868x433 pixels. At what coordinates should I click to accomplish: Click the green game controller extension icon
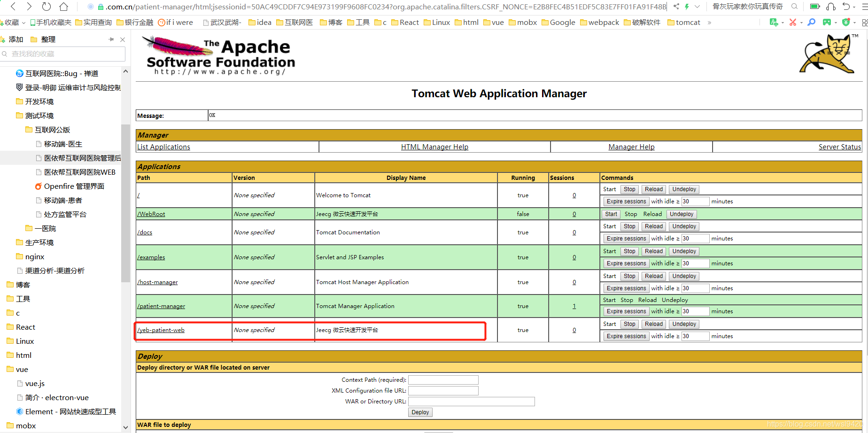pyautogui.click(x=827, y=22)
